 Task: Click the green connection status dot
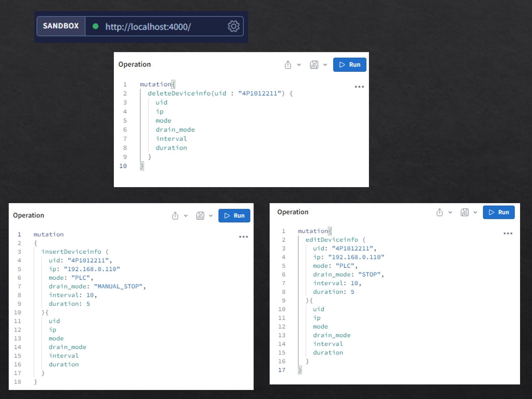[95, 26]
